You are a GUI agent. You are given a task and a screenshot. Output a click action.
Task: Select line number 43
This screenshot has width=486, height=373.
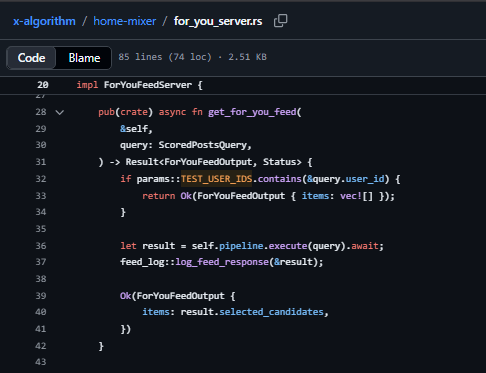pos(41,362)
